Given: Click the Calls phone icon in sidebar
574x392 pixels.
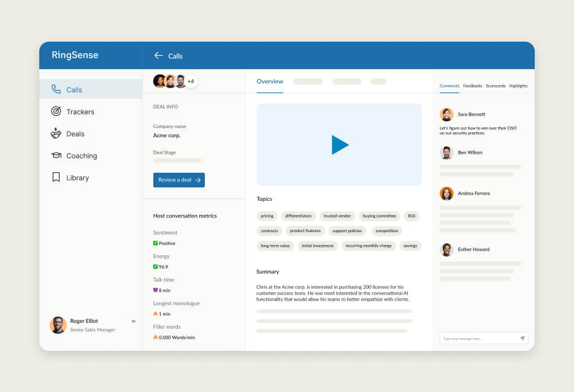Looking at the screenshot, I should pyautogui.click(x=56, y=89).
